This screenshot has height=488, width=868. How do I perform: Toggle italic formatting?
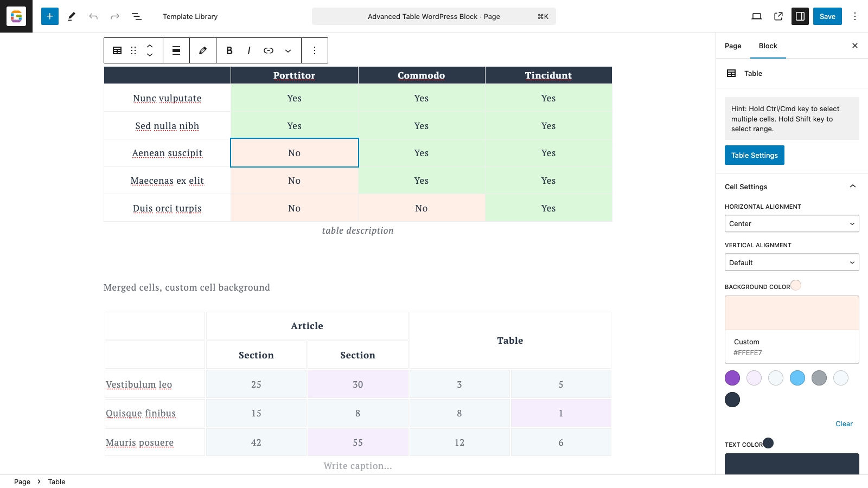(x=249, y=50)
